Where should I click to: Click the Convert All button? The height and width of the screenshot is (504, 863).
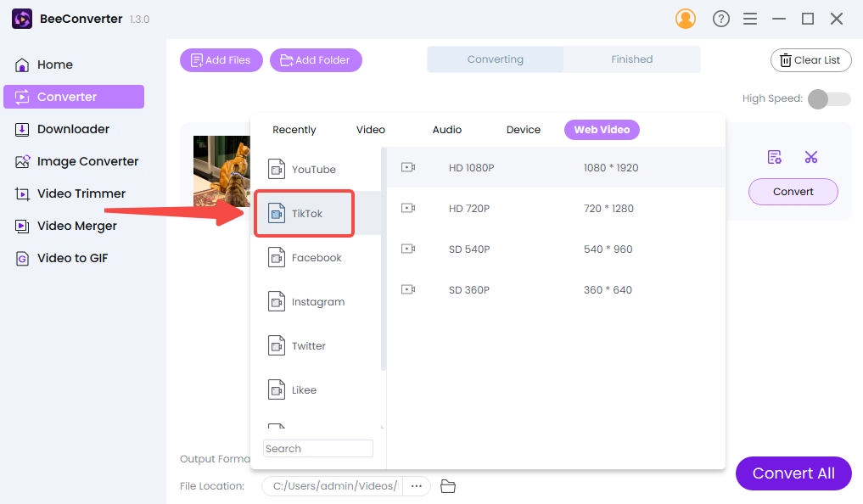pos(793,473)
